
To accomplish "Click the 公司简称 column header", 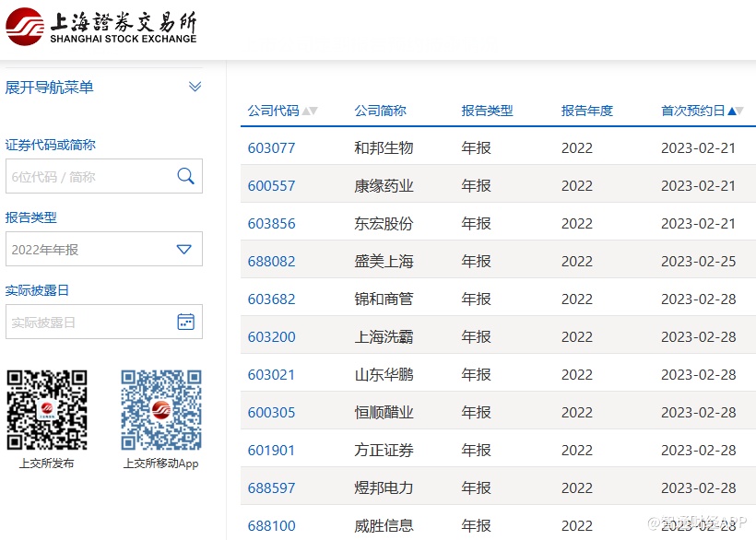I will pyautogui.click(x=380, y=111).
